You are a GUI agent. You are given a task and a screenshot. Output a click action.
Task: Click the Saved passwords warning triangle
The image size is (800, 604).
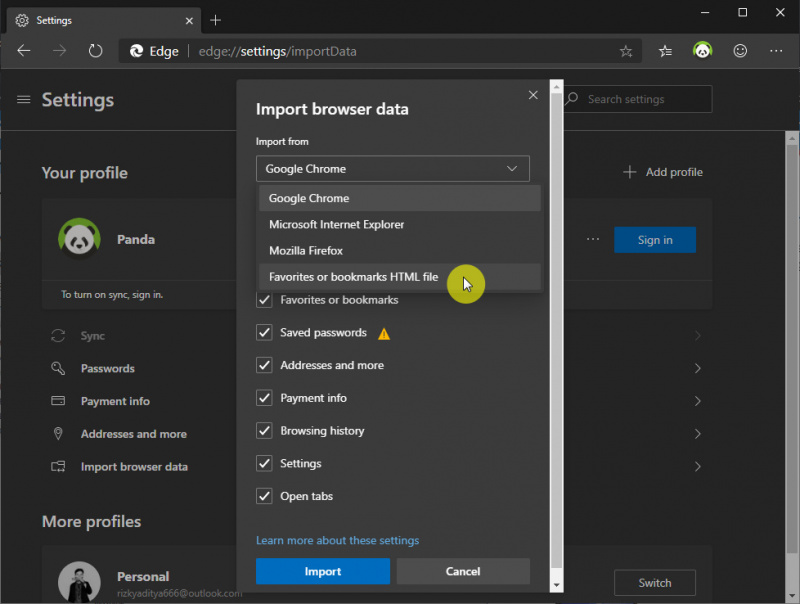[384, 334]
